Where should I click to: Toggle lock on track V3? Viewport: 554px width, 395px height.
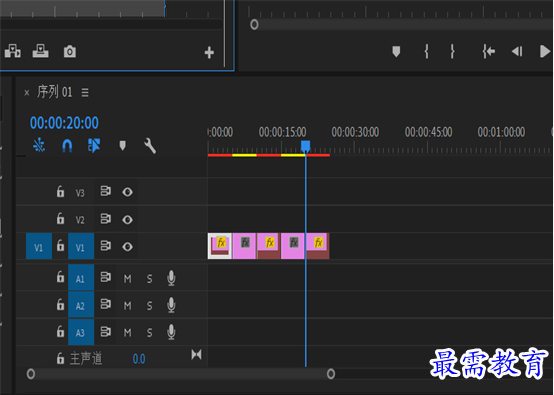[x=60, y=191]
